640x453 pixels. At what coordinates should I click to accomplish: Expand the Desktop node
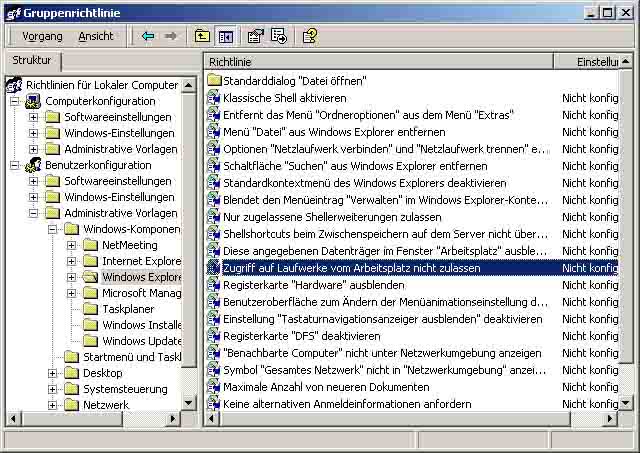click(x=52, y=373)
